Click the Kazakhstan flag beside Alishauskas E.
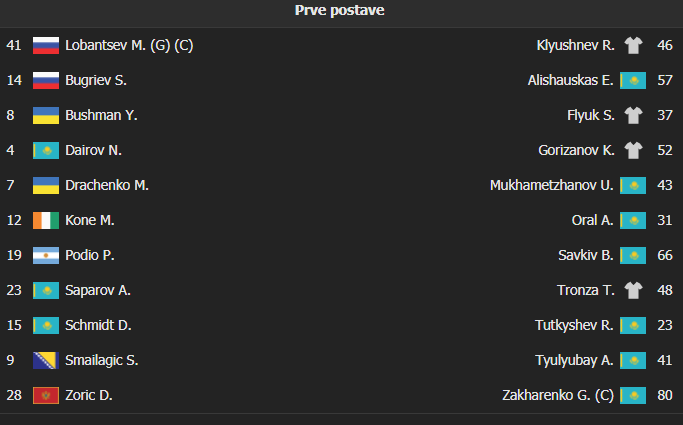The image size is (683, 425). 633,81
